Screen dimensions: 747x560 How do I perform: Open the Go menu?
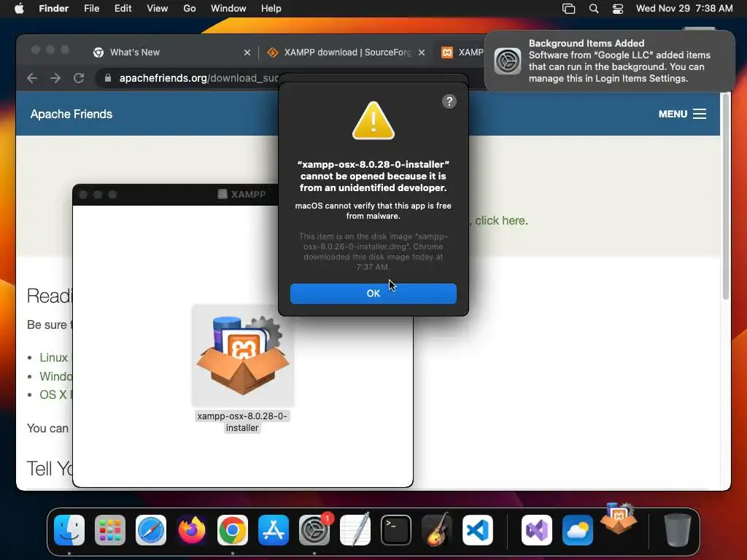[x=189, y=8]
